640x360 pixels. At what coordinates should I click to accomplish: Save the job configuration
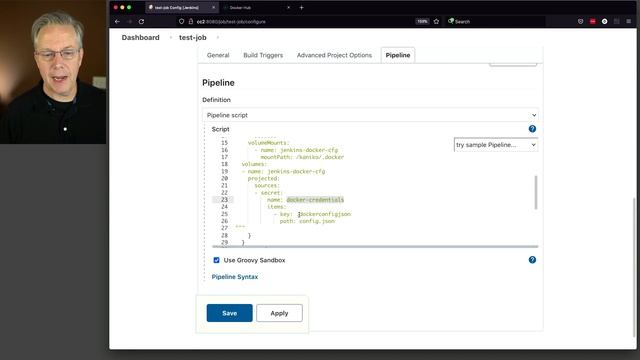[x=229, y=313]
